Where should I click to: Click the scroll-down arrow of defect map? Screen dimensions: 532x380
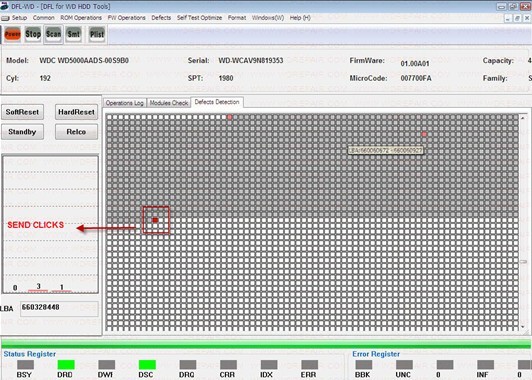pos(523,327)
